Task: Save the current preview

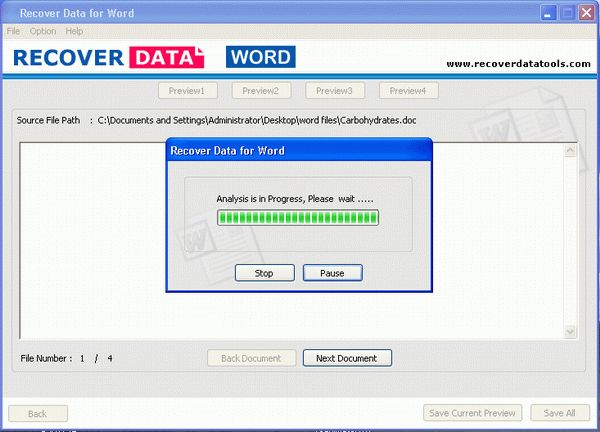Action: click(x=473, y=413)
